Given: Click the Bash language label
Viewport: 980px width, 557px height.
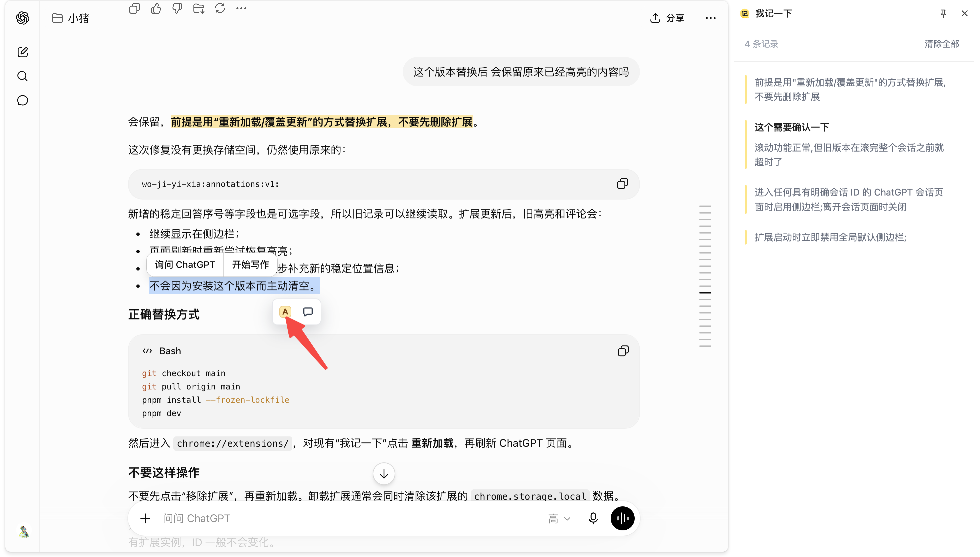Looking at the screenshot, I should point(170,351).
